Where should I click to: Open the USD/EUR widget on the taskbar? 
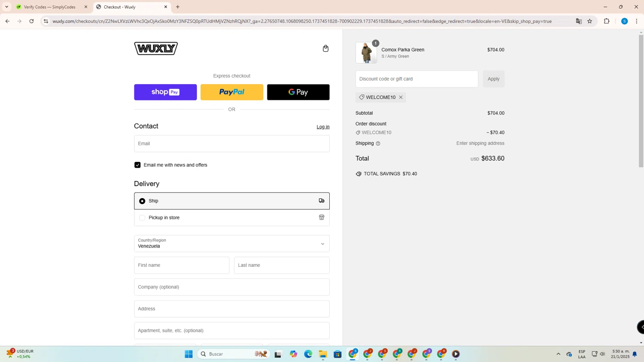pyautogui.click(x=21, y=354)
